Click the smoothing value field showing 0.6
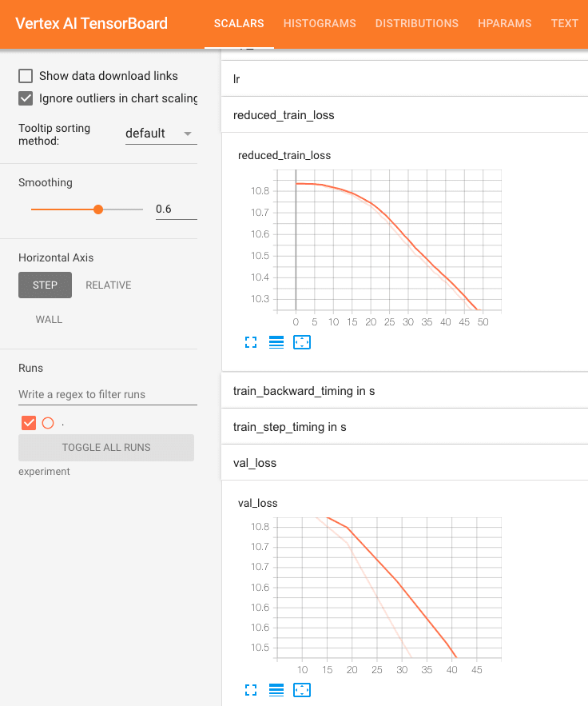The image size is (588, 706). pyautogui.click(x=177, y=209)
